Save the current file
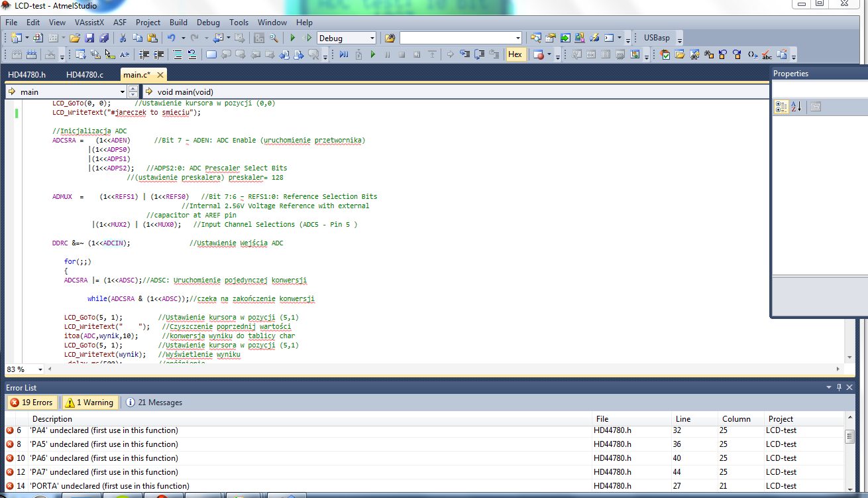The image size is (868, 498). (90, 38)
